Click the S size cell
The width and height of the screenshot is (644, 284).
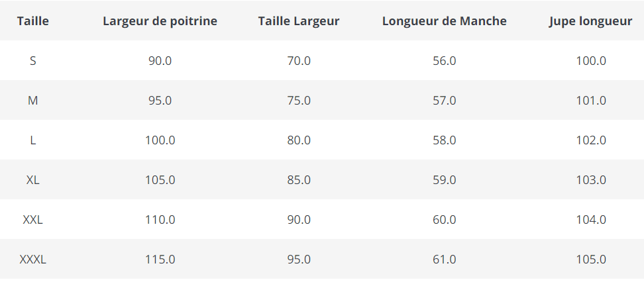[x=32, y=61]
